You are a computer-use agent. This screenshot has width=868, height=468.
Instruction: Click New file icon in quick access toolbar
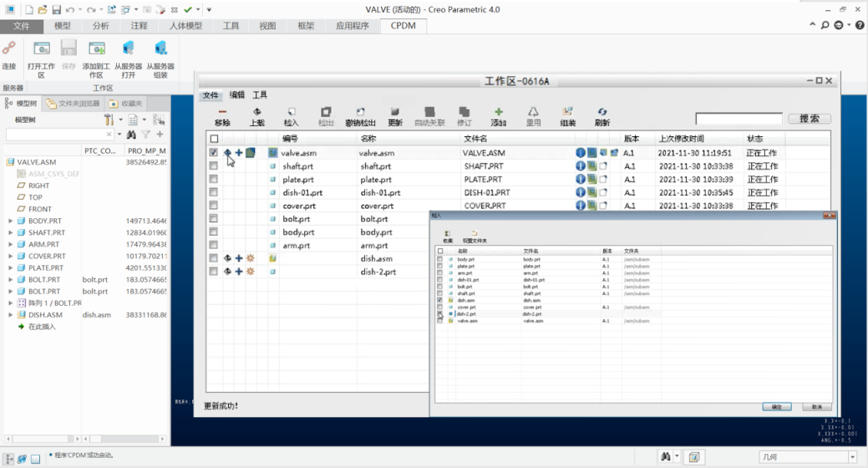[28, 9]
